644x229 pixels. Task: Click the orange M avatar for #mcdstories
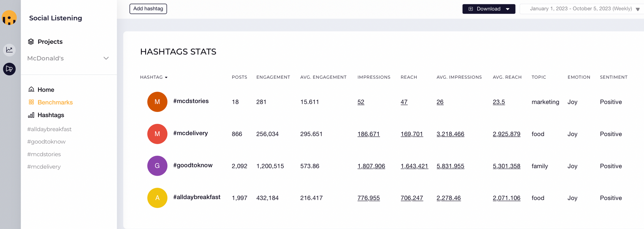click(x=157, y=102)
